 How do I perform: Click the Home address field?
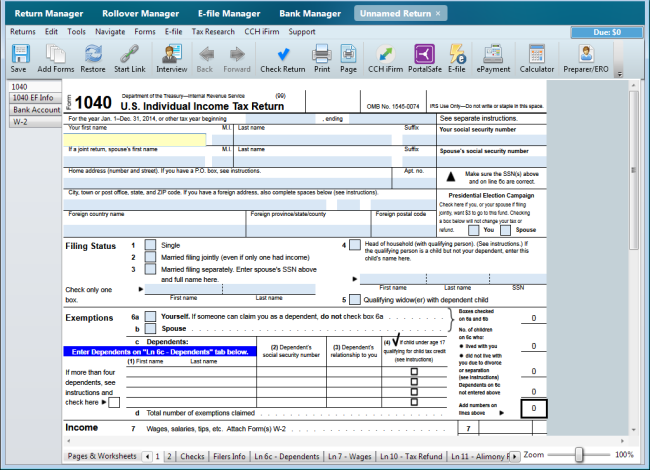227,183
